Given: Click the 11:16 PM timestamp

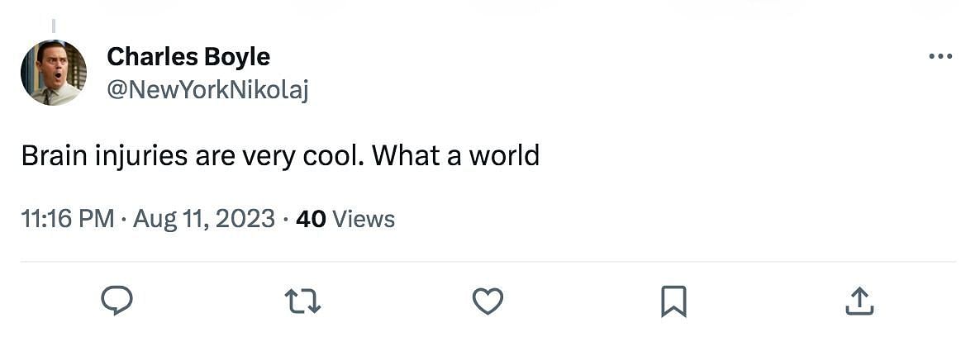Looking at the screenshot, I should (x=68, y=219).
